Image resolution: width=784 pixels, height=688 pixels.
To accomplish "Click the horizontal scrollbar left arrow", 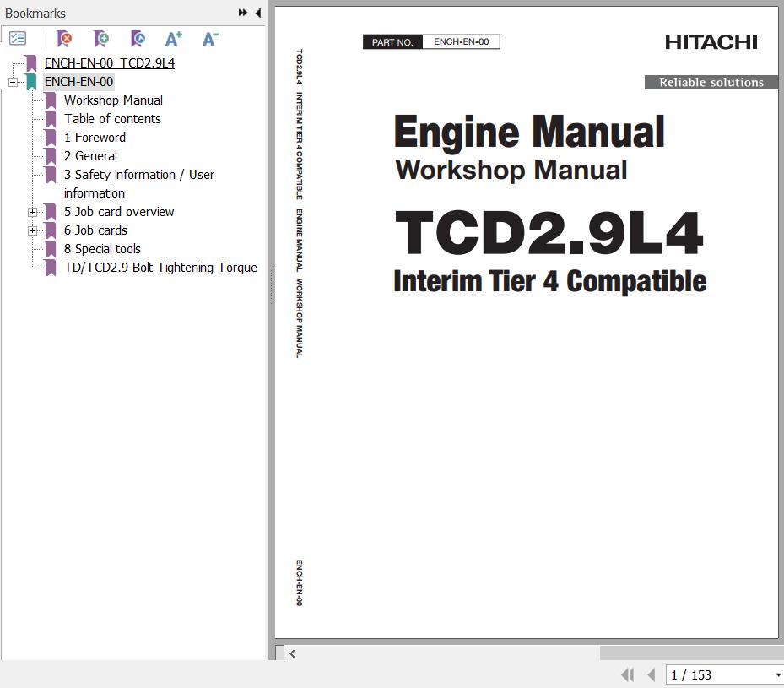I will 293,653.
